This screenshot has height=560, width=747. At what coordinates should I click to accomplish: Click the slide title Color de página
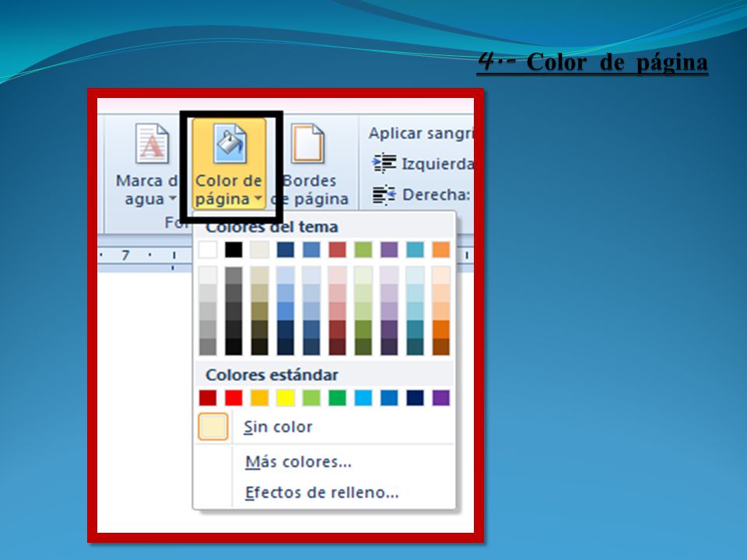(617, 62)
